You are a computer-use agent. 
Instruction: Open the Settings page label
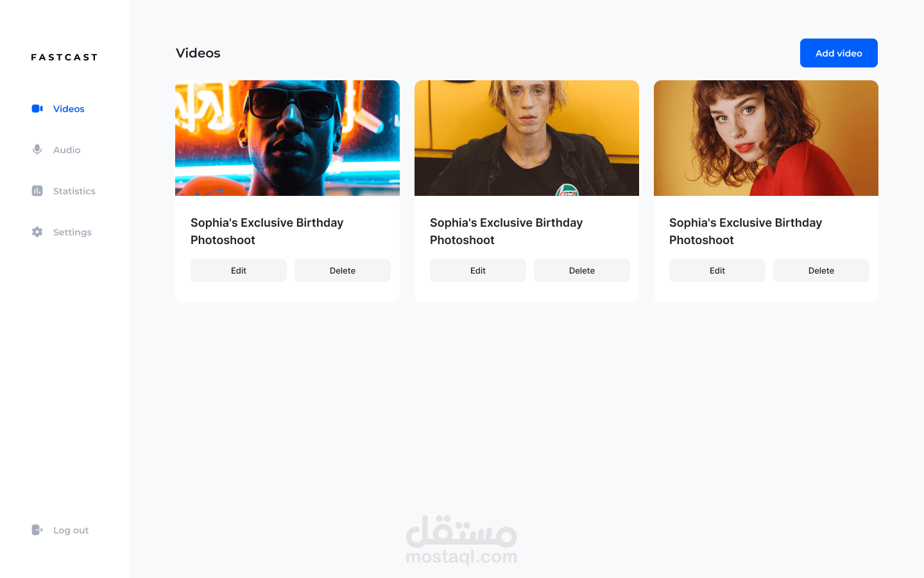[73, 232]
